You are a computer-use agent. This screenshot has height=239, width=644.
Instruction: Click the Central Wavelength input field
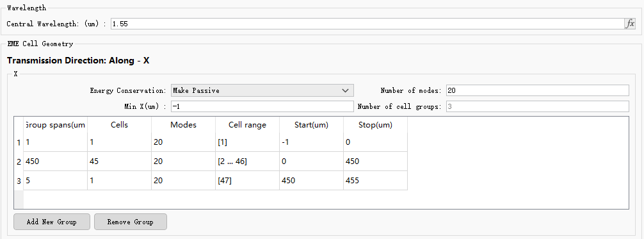(367, 24)
